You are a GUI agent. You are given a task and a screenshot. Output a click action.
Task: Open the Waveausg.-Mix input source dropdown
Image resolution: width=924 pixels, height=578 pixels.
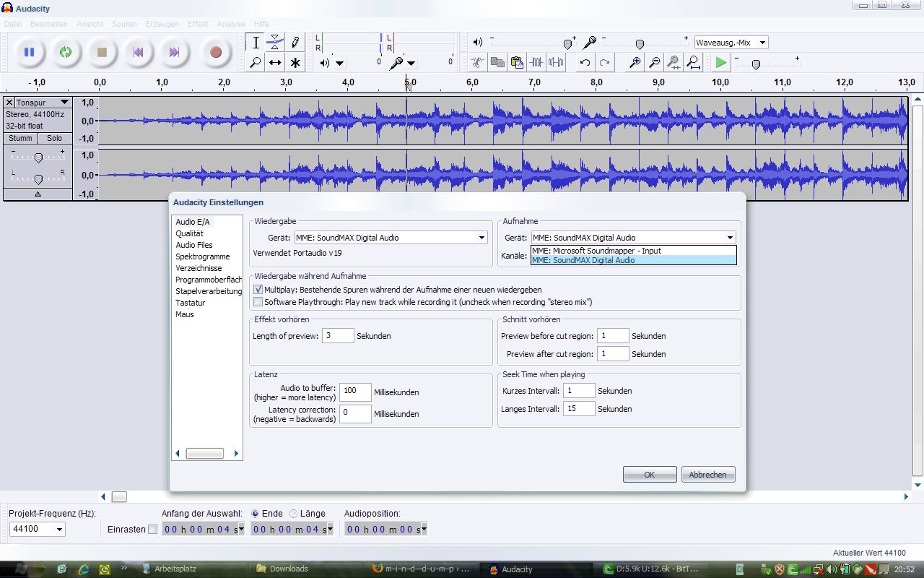click(x=731, y=43)
